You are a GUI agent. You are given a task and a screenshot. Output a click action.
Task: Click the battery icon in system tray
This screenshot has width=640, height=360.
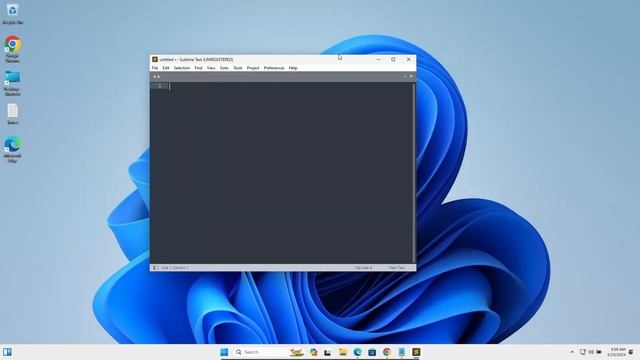(599, 352)
